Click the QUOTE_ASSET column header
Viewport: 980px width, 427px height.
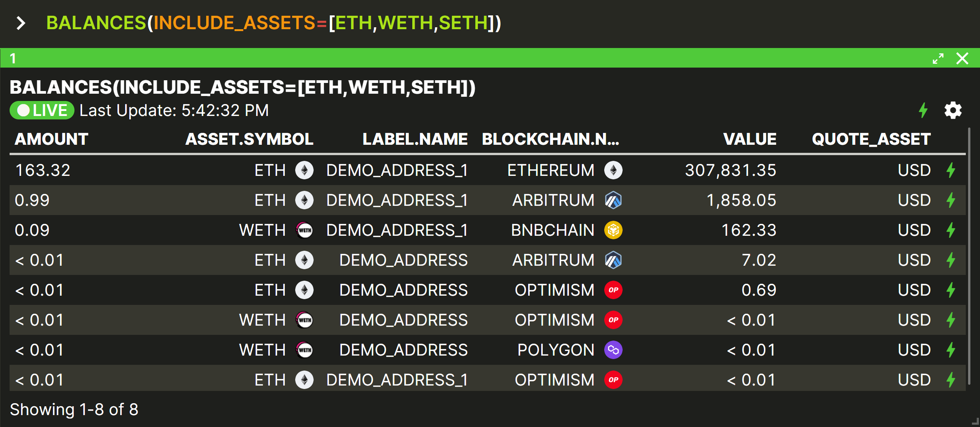pos(871,139)
